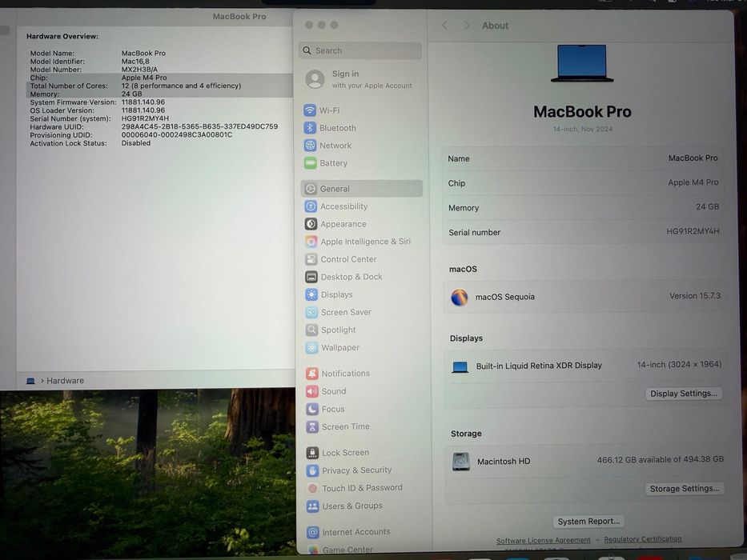Open Internet Accounts icon
The image size is (747, 560).
[313, 532]
